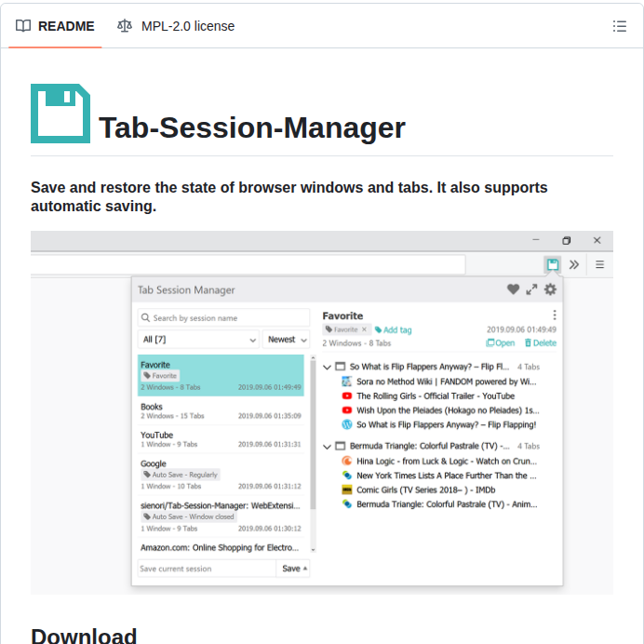
Task: Click the teal floppy disk logo
Action: (x=60, y=114)
